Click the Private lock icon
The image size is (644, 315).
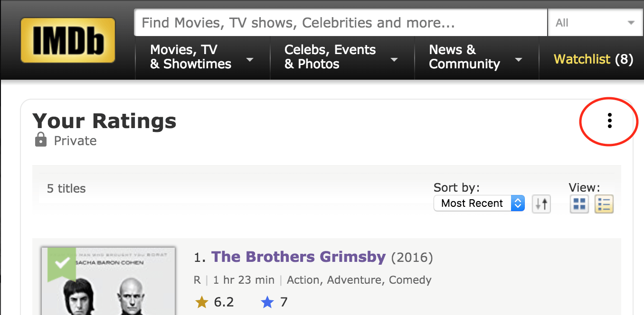(x=41, y=140)
